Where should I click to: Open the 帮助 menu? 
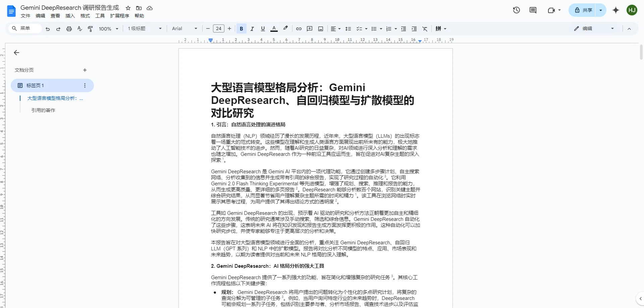click(139, 16)
